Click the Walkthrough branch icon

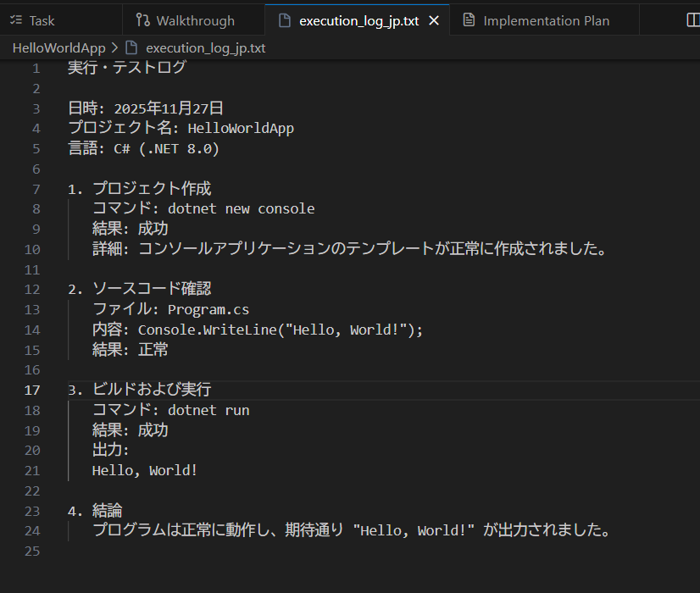pyautogui.click(x=142, y=20)
